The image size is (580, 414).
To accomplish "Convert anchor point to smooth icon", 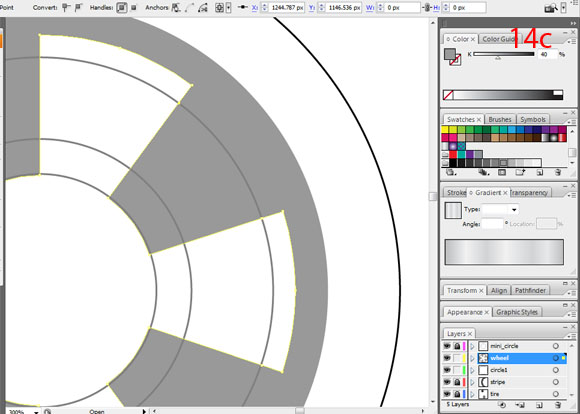I will [78, 7].
